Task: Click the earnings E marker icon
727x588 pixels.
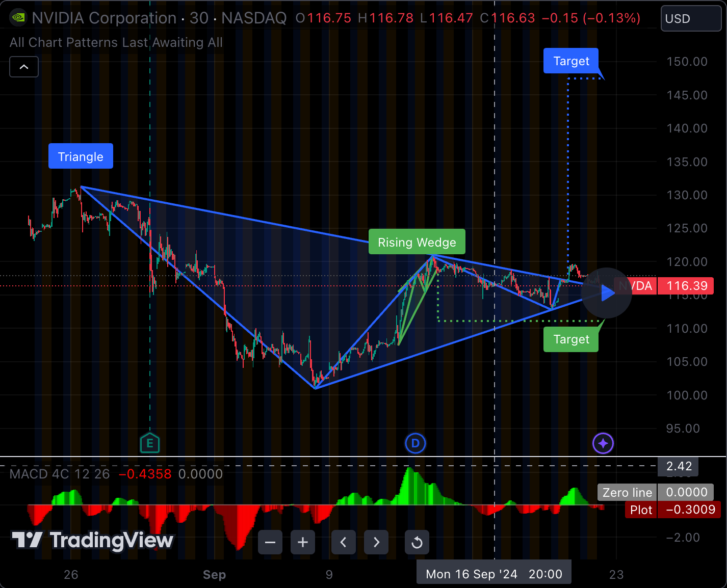Action: [x=150, y=443]
